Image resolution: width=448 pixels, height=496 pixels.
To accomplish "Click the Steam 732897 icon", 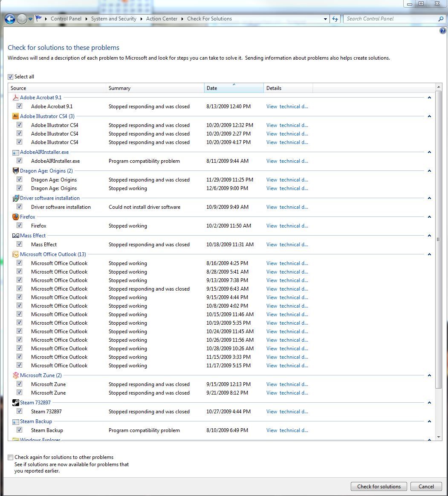I will point(16,402).
